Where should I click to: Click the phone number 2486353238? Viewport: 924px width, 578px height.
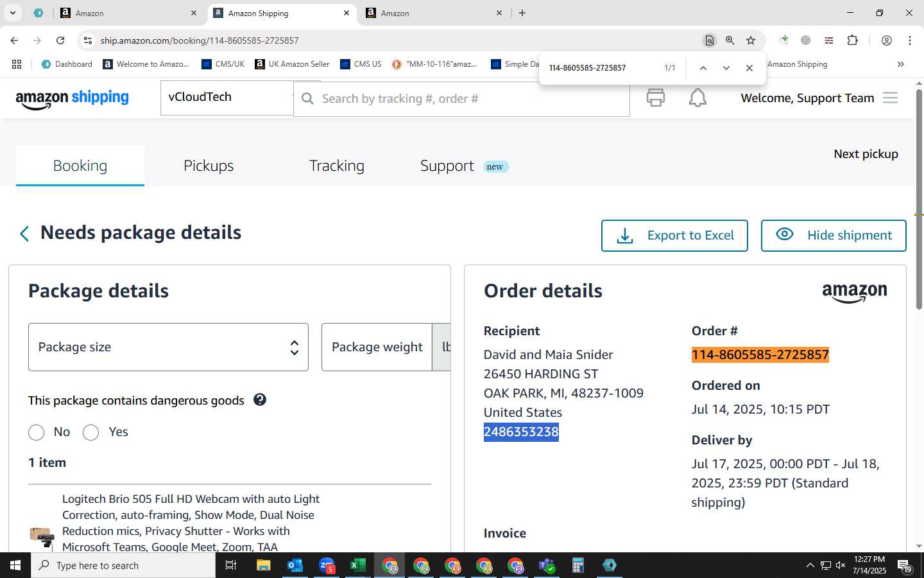[x=521, y=432]
